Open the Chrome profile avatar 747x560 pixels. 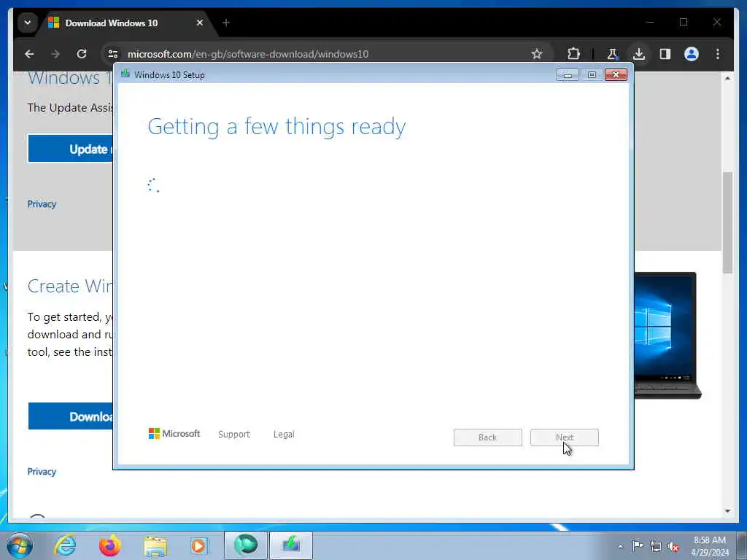(692, 54)
